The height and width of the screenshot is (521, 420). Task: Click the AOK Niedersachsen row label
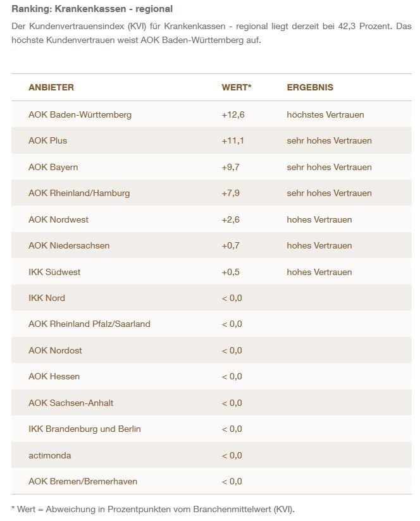pyautogui.click(x=69, y=245)
